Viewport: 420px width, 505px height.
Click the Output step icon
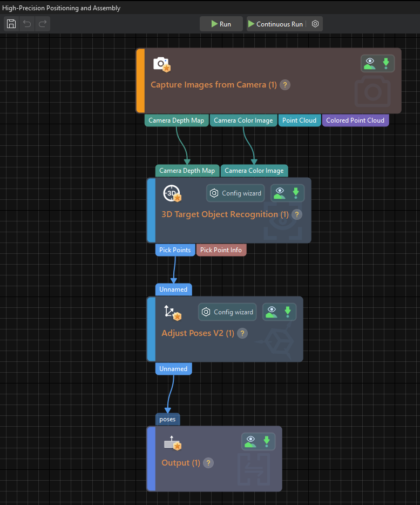tap(172, 442)
